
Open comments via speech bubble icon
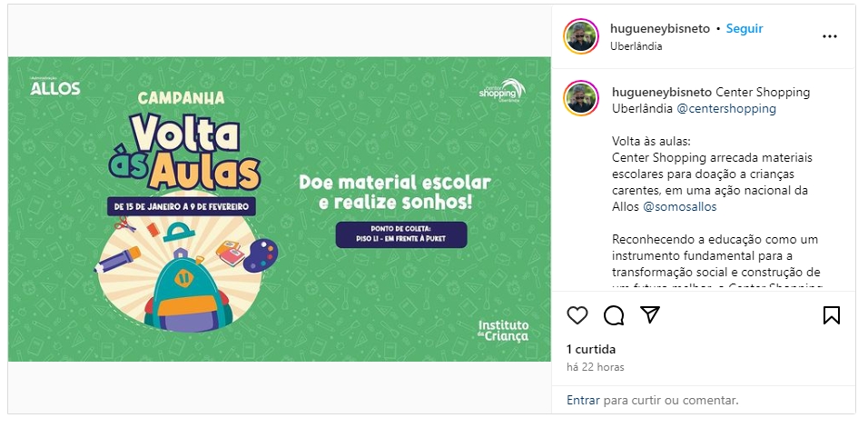tap(614, 315)
